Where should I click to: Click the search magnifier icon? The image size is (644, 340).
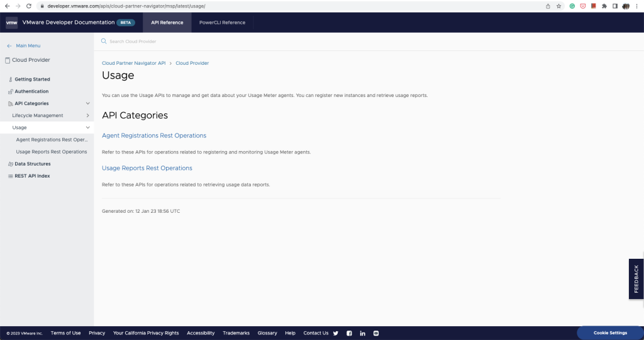104,41
